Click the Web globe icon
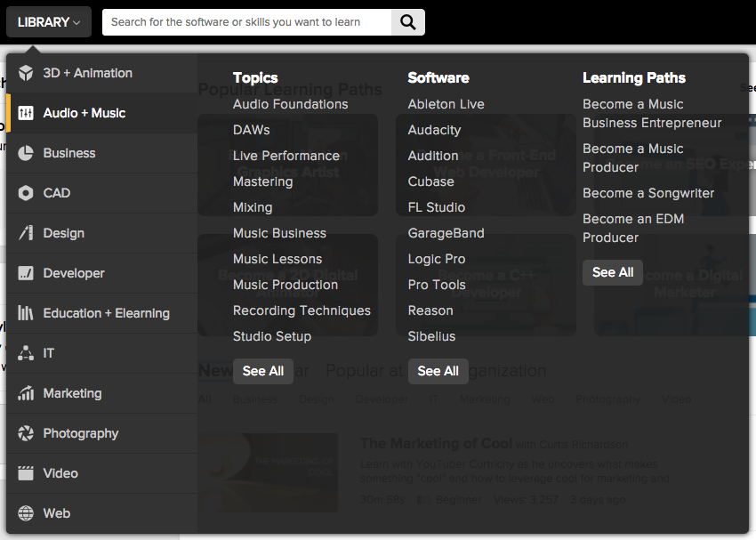The width and height of the screenshot is (756, 540). tap(26, 513)
